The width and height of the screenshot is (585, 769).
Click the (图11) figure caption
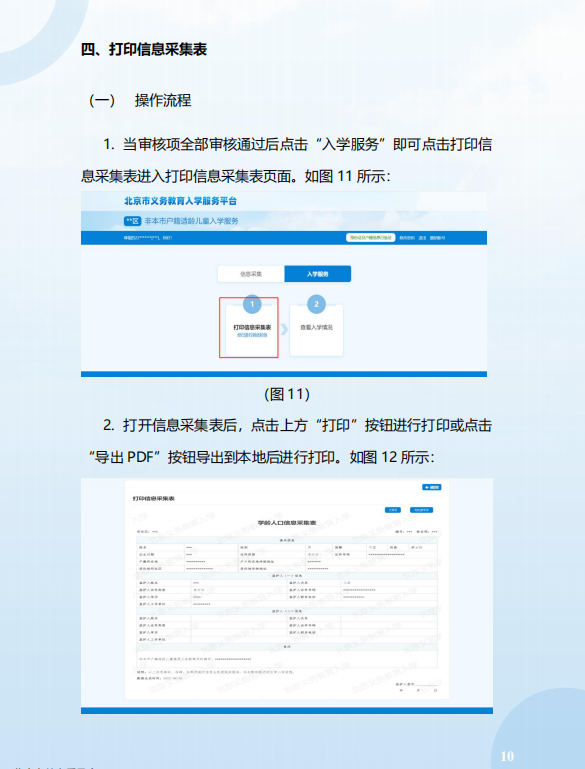point(287,394)
